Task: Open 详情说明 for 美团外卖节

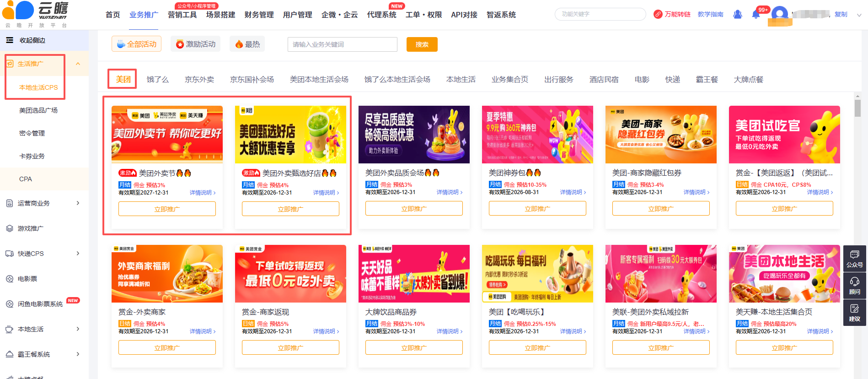Action: [203, 193]
